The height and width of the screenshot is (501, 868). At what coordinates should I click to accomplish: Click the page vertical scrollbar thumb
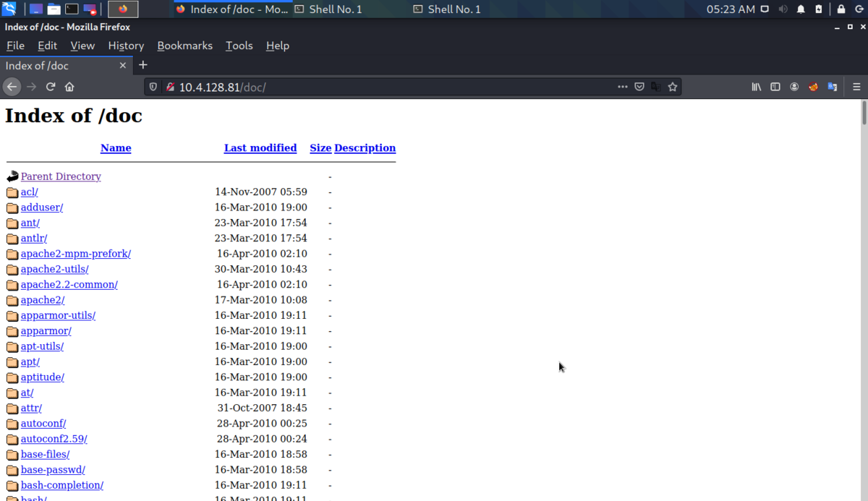click(x=864, y=114)
